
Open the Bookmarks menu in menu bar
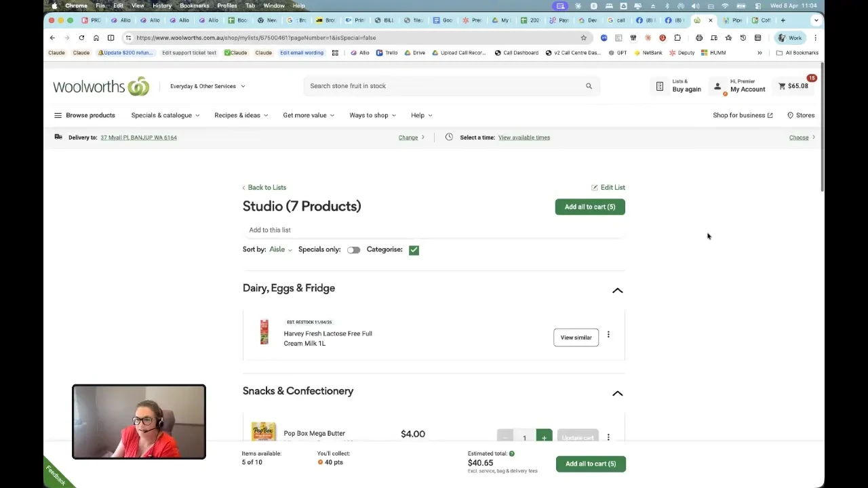coord(195,5)
